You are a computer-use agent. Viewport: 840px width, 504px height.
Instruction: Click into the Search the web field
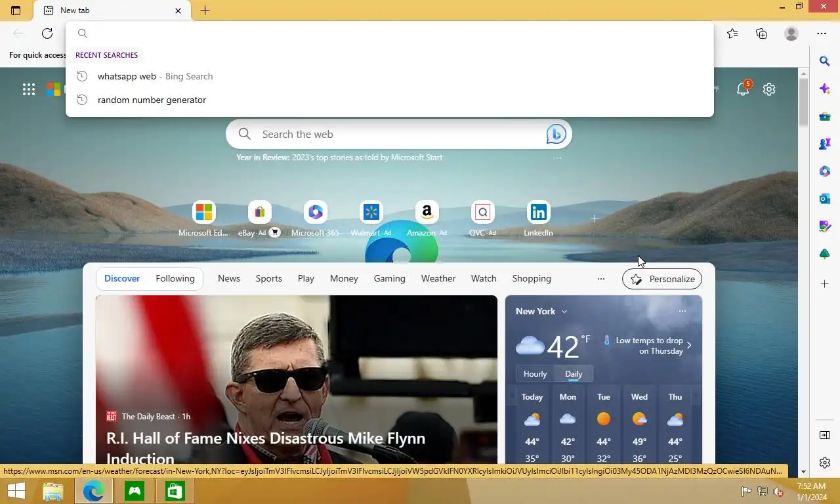(399, 134)
